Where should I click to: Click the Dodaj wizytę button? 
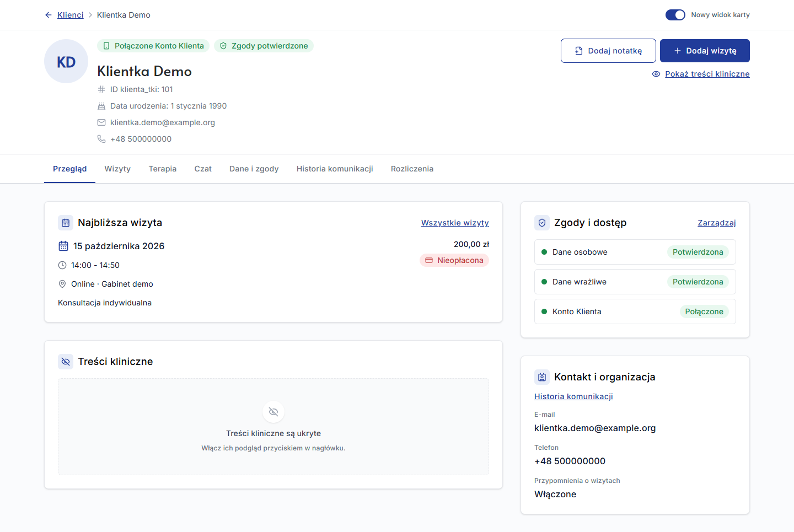[x=705, y=51]
